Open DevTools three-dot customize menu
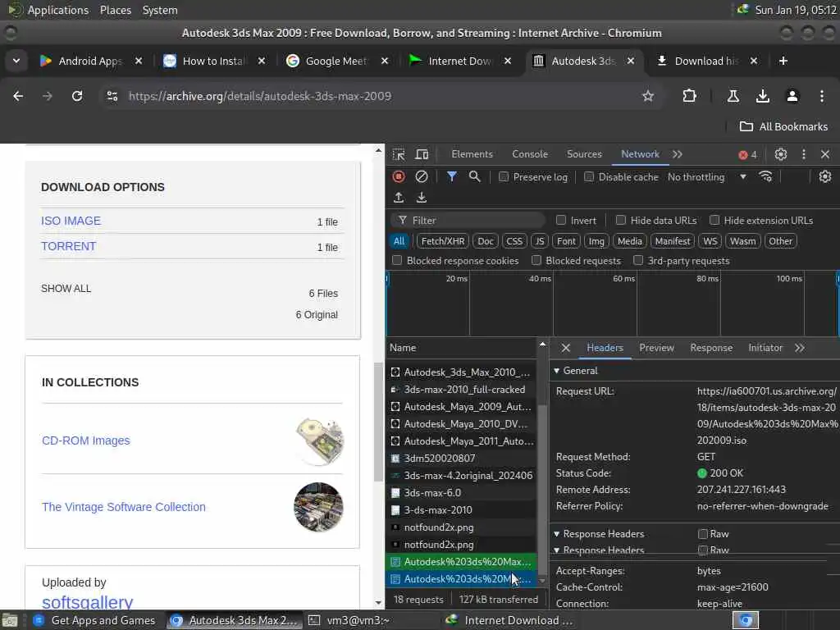The height and width of the screenshot is (630, 840). pyautogui.click(x=804, y=154)
